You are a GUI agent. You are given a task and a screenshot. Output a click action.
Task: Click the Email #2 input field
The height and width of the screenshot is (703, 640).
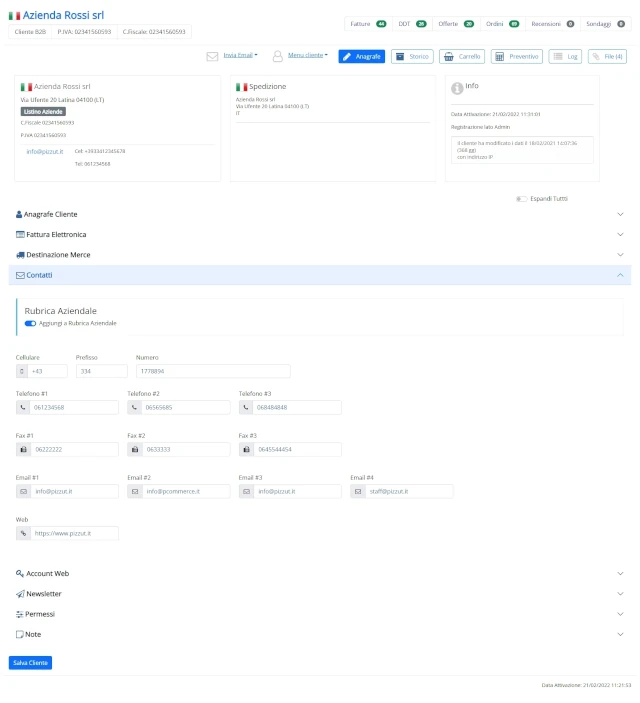click(x=186, y=491)
